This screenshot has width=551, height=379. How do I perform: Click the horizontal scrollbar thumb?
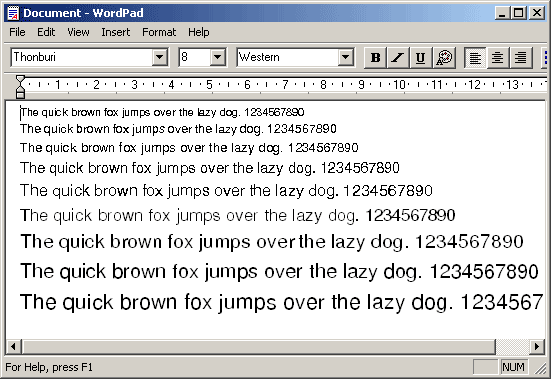point(259,347)
